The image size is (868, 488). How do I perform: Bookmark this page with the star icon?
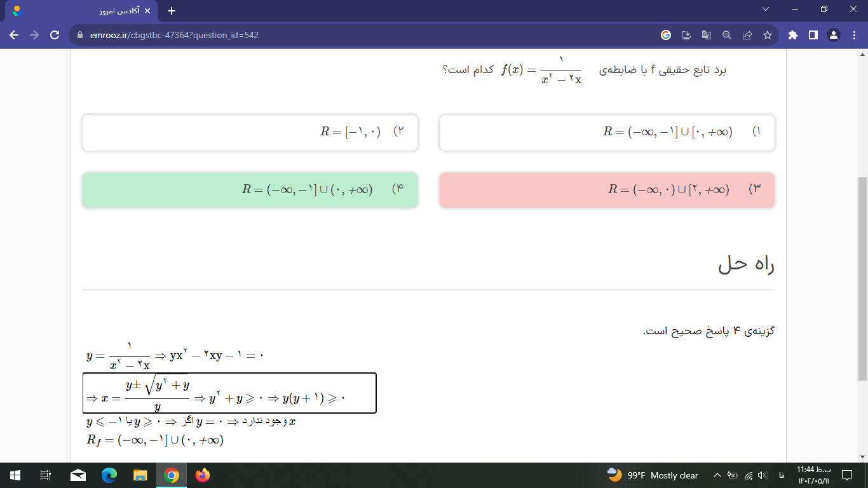(x=768, y=36)
